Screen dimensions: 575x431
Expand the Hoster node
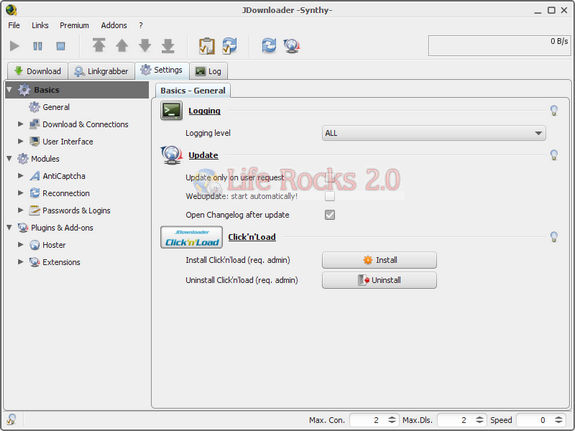(21, 245)
